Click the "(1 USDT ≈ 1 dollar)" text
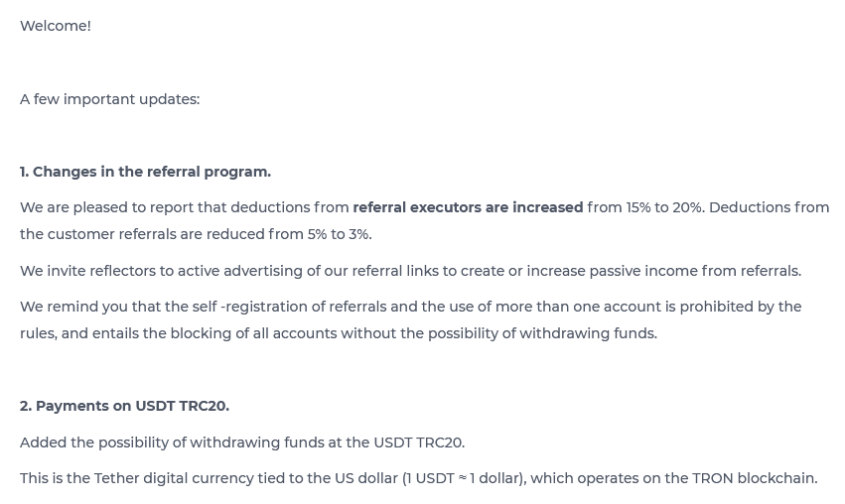Viewport: 845px width, 504px height. click(x=463, y=478)
